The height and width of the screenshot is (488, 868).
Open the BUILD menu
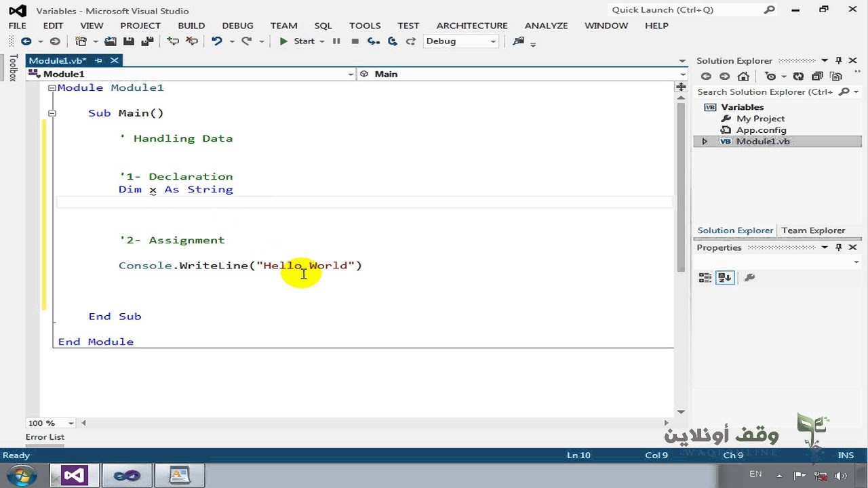coord(191,26)
